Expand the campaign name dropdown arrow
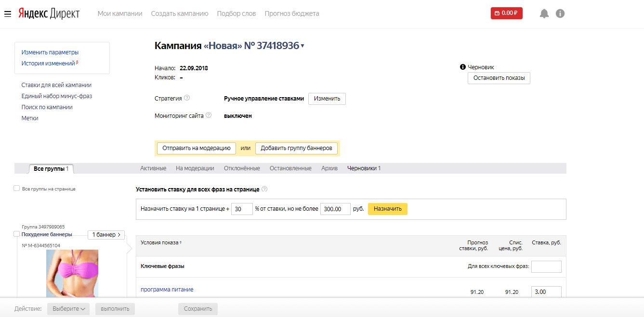 point(302,46)
